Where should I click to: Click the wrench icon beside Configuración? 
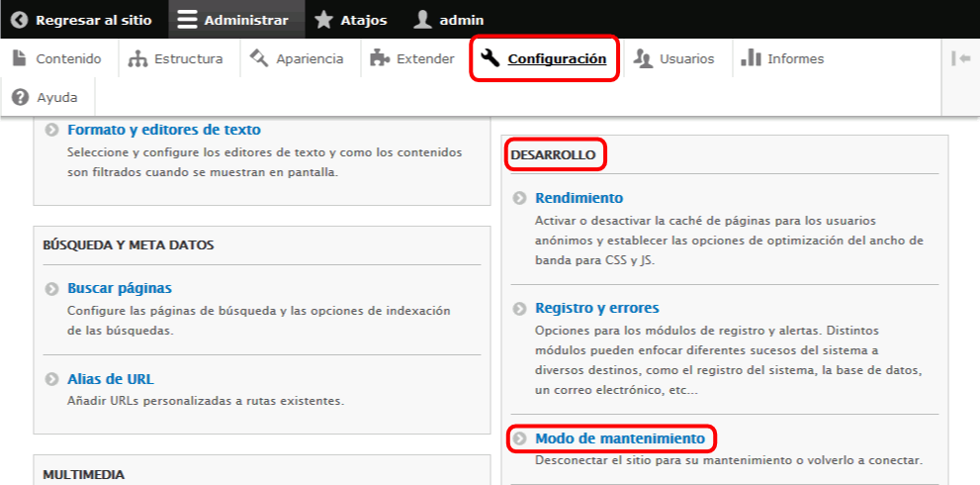click(490, 58)
